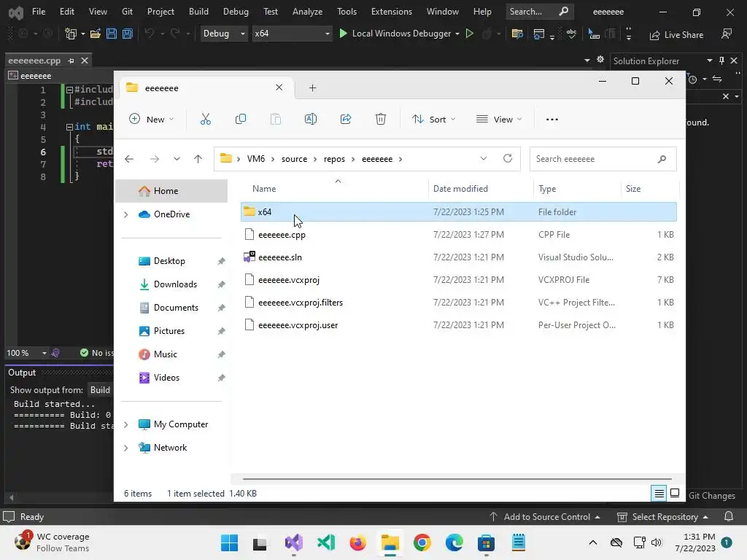Open the address bar history dropdown
Image resolution: width=747 pixels, height=560 pixels.
(484, 158)
